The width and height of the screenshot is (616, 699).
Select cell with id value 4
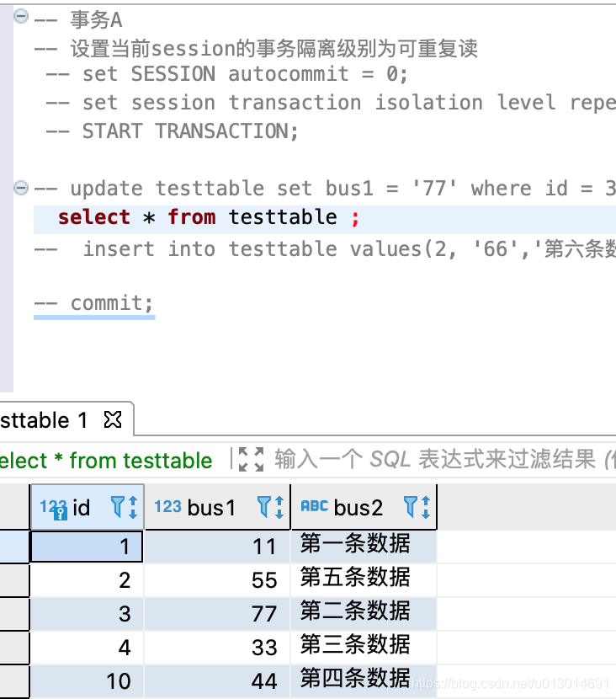pos(87,648)
